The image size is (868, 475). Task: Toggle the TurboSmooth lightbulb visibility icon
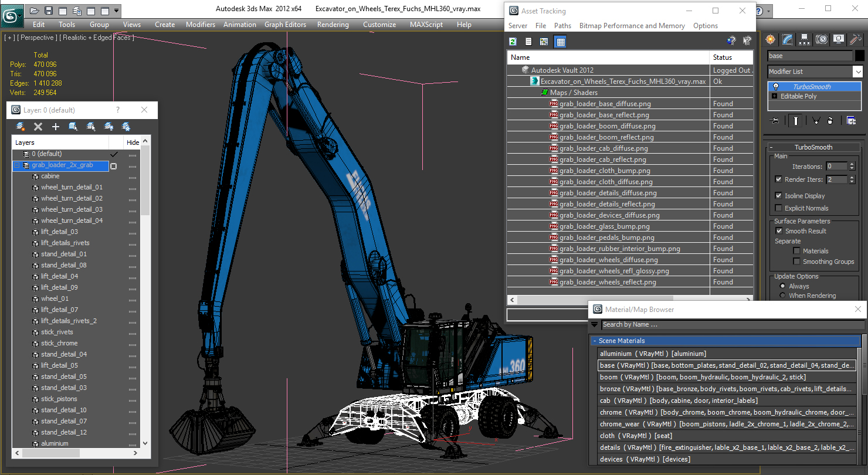point(775,86)
